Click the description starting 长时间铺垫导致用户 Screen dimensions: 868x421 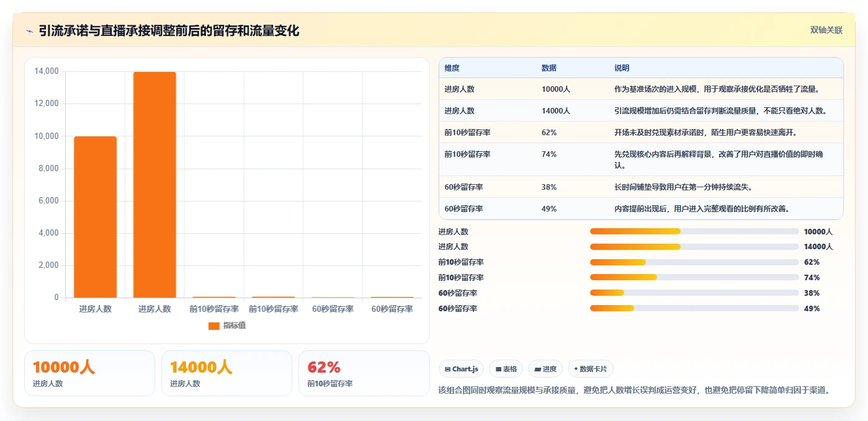[x=683, y=187]
